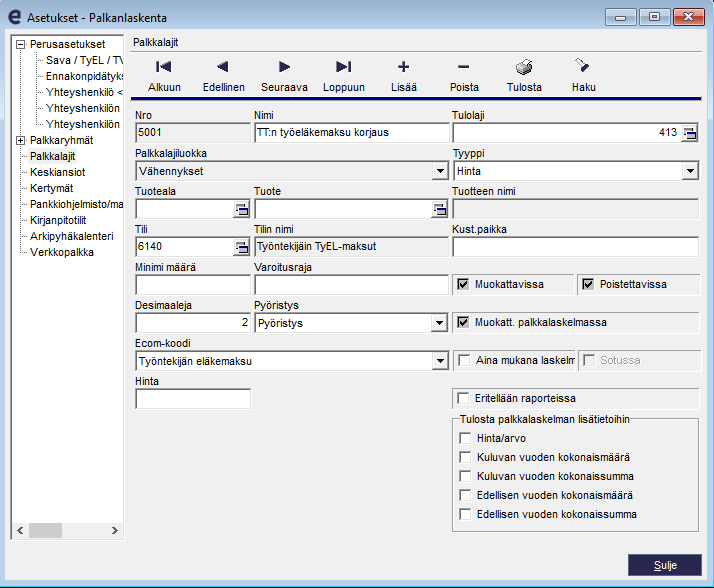Click the Nro field showing 5001
714x588 pixels.
[193, 133]
